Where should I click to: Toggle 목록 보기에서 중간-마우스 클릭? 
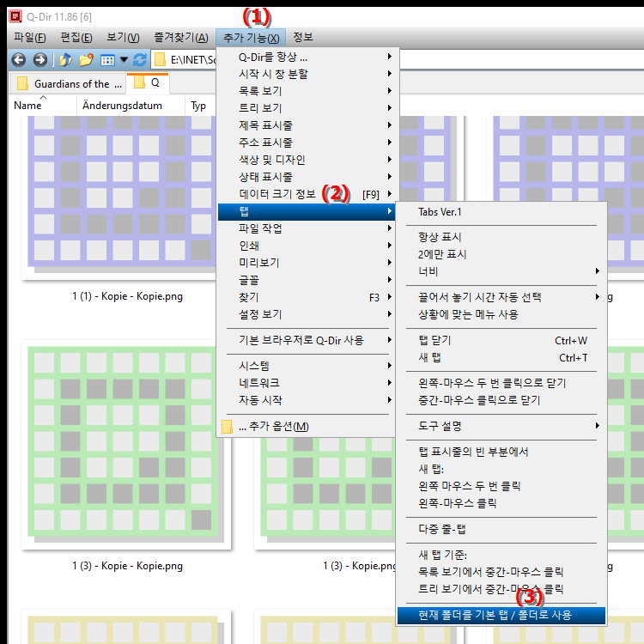click(501, 572)
